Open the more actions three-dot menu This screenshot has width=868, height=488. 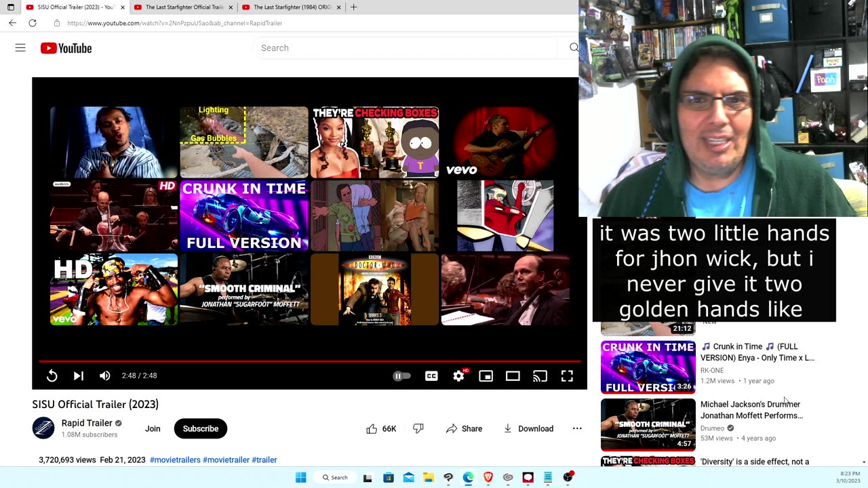(x=577, y=428)
